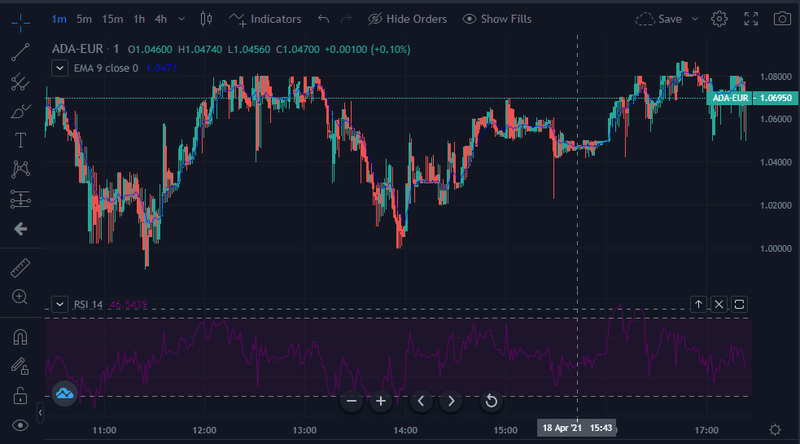Switch to 1h timeframe
Viewport: 800px width, 444px height.
[139, 19]
